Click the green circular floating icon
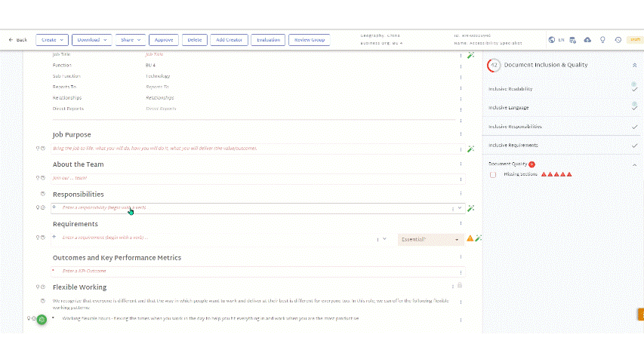 coord(42,319)
